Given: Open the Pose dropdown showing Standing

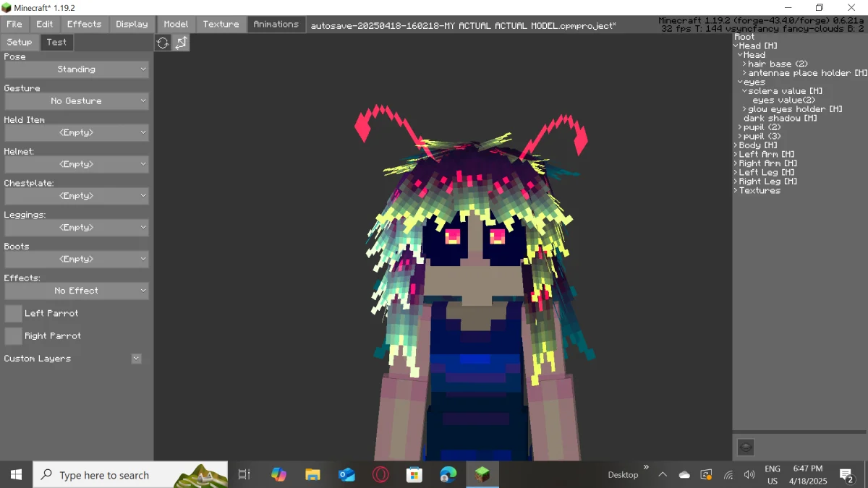Looking at the screenshot, I should pos(77,69).
